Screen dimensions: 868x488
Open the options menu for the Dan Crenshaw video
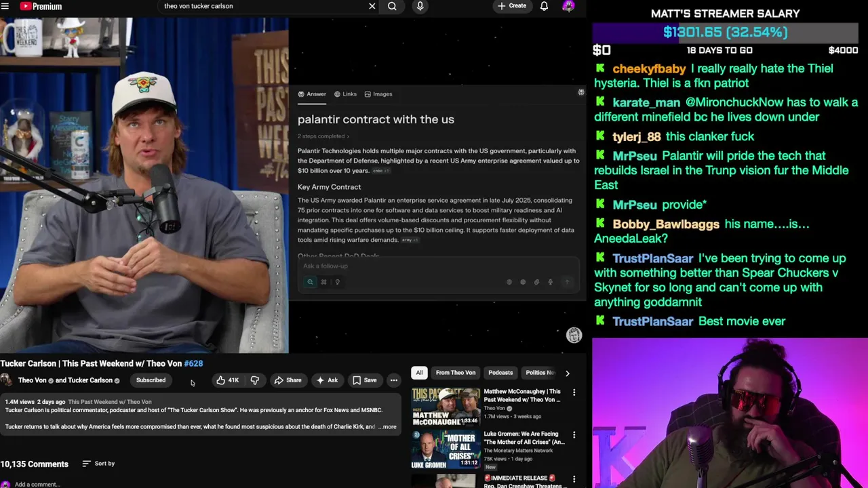[574, 479]
